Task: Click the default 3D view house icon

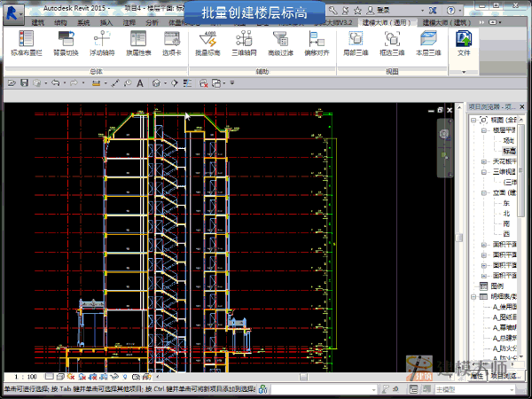Action: point(156,82)
